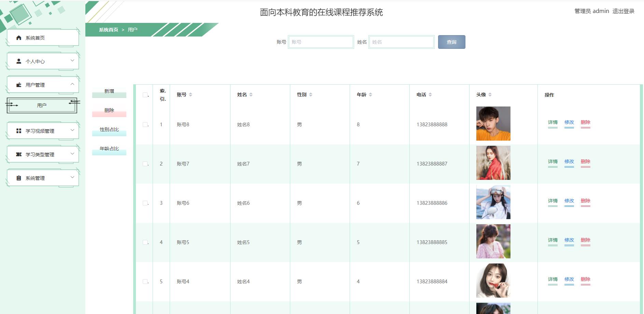The width and height of the screenshot is (644, 314).
Task: Focus the 账号 search input field
Action: (321, 42)
